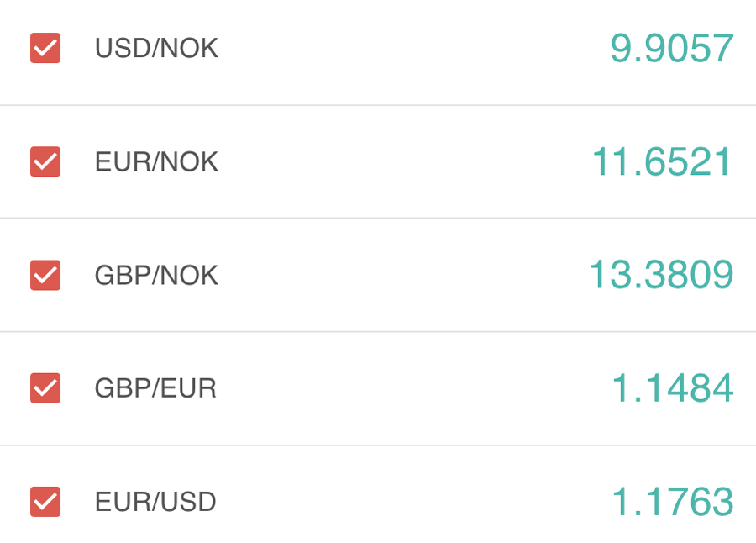This screenshot has height=543, width=756.
Task: Disable the GBP/NOK currency pair checkbox
Action: click(x=45, y=275)
